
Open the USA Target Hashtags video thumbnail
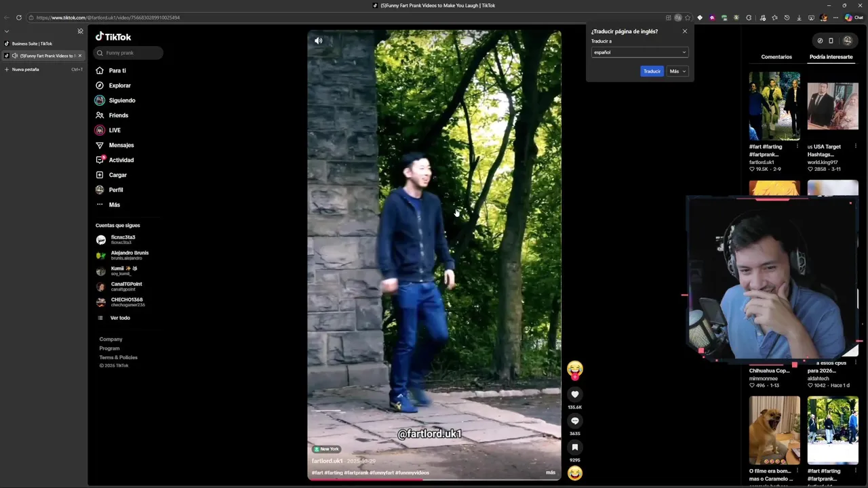(833, 106)
